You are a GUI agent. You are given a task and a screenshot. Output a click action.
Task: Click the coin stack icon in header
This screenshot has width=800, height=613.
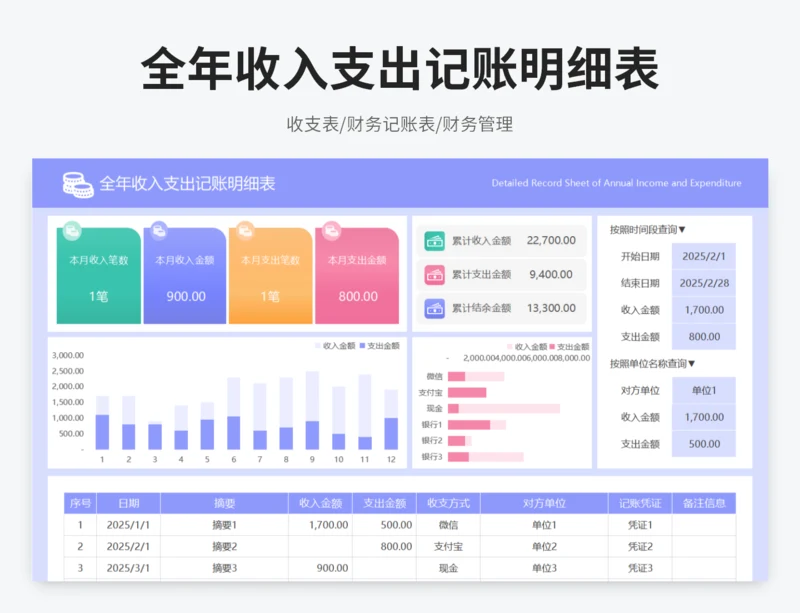pos(78,184)
